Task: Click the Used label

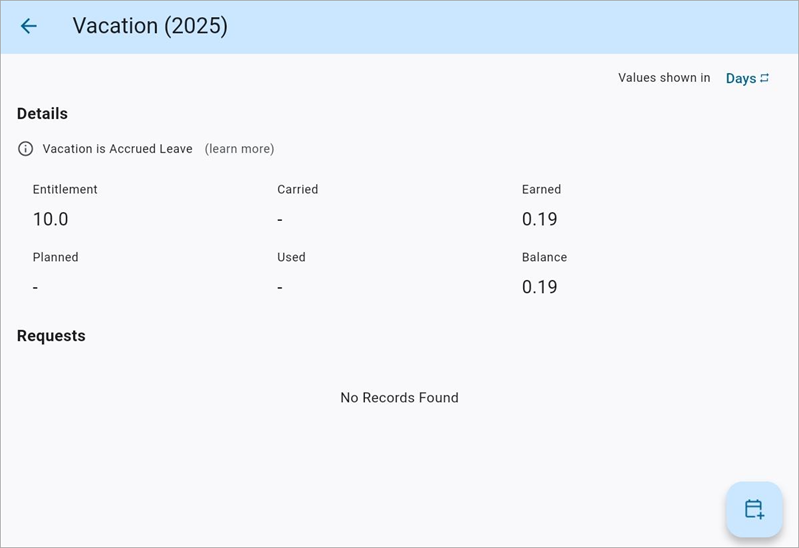Action: (291, 257)
